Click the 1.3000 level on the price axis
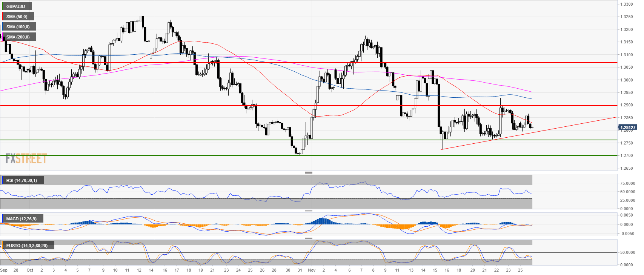Image resolution: width=644 pixels, height=275 pixels. (x=627, y=80)
